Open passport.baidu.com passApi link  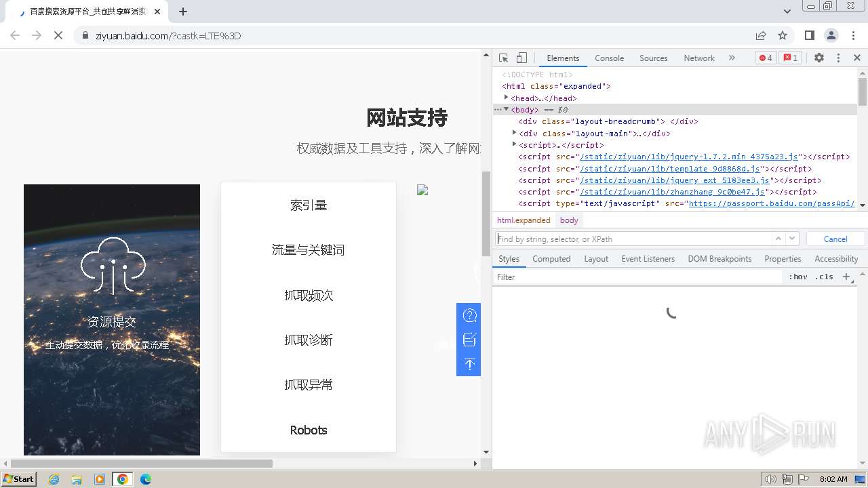[772, 203]
